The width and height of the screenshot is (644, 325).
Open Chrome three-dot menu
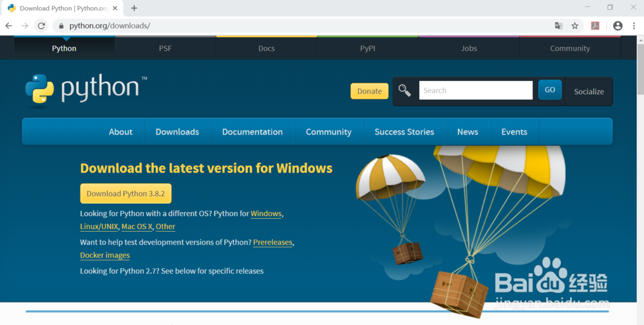point(634,26)
